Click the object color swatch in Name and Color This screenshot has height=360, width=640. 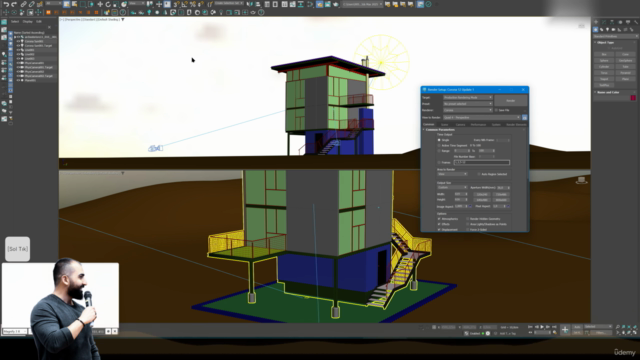pyautogui.click(x=633, y=98)
